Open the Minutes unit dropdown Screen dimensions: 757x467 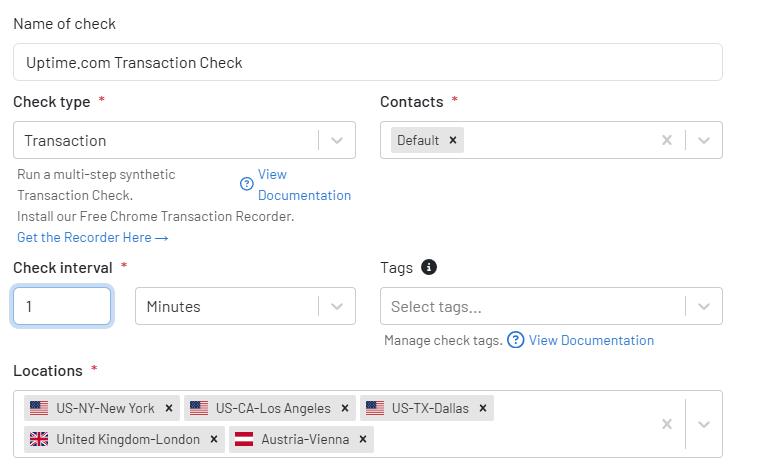pyautogui.click(x=245, y=306)
